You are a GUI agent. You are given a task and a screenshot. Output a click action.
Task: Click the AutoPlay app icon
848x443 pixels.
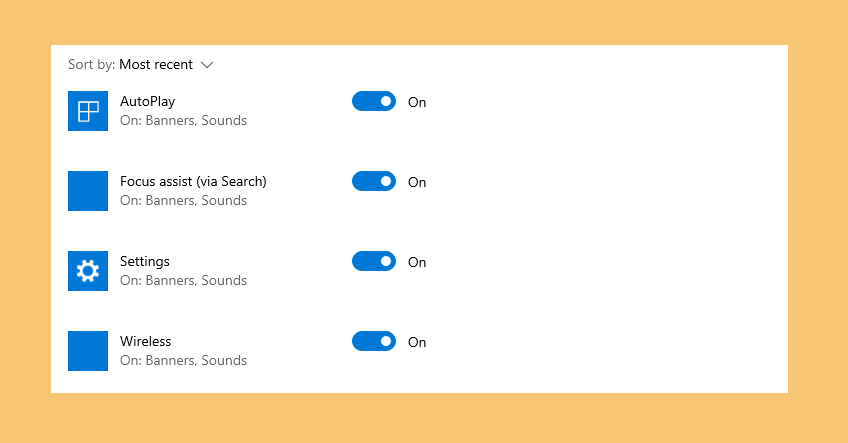pyautogui.click(x=88, y=111)
